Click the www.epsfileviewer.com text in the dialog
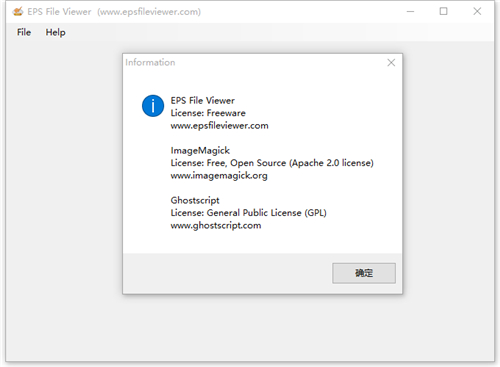The height and width of the screenshot is (367, 500). pyautogui.click(x=219, y=126)
